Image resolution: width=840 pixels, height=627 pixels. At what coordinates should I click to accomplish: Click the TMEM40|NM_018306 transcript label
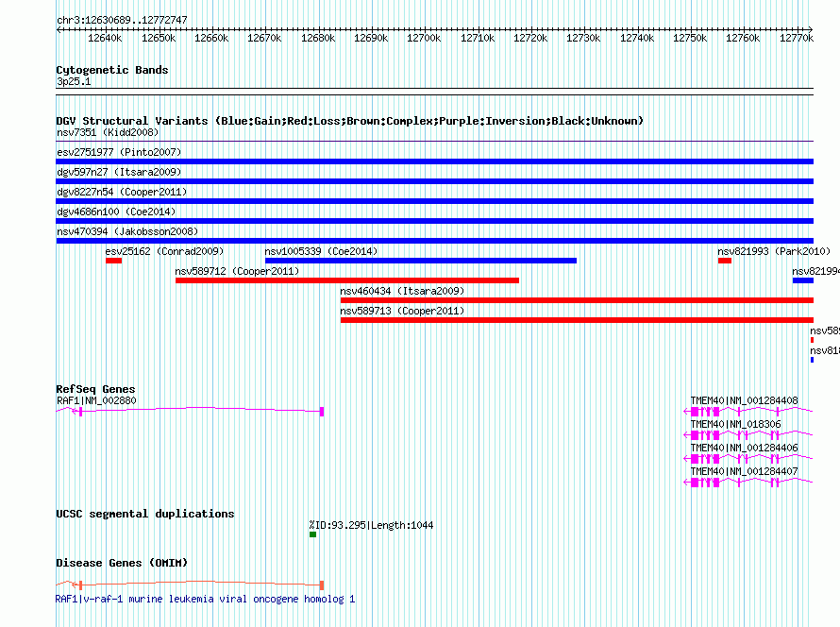tap(735, 424)
